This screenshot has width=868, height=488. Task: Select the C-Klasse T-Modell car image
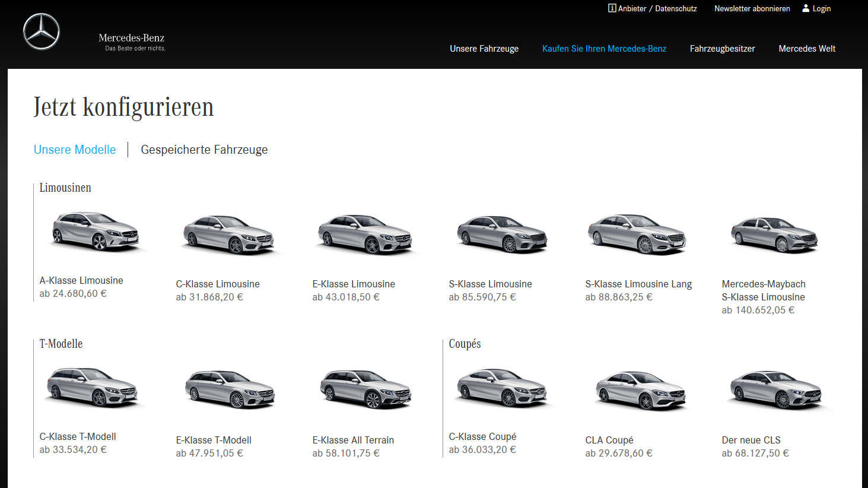(93, 387)
